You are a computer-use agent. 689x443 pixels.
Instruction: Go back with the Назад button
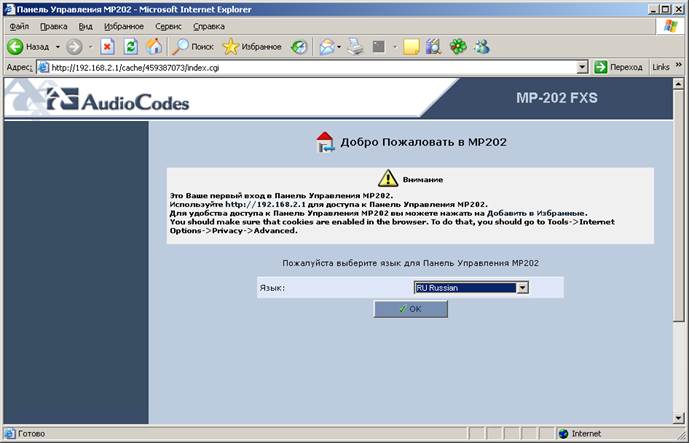pyautogui.click(x=29, y=47)
